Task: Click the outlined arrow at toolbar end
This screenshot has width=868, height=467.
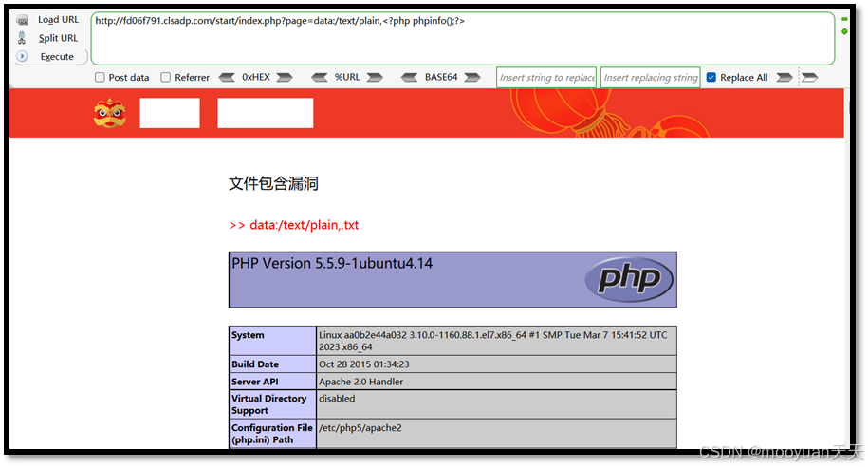Action: coord(810,77)
